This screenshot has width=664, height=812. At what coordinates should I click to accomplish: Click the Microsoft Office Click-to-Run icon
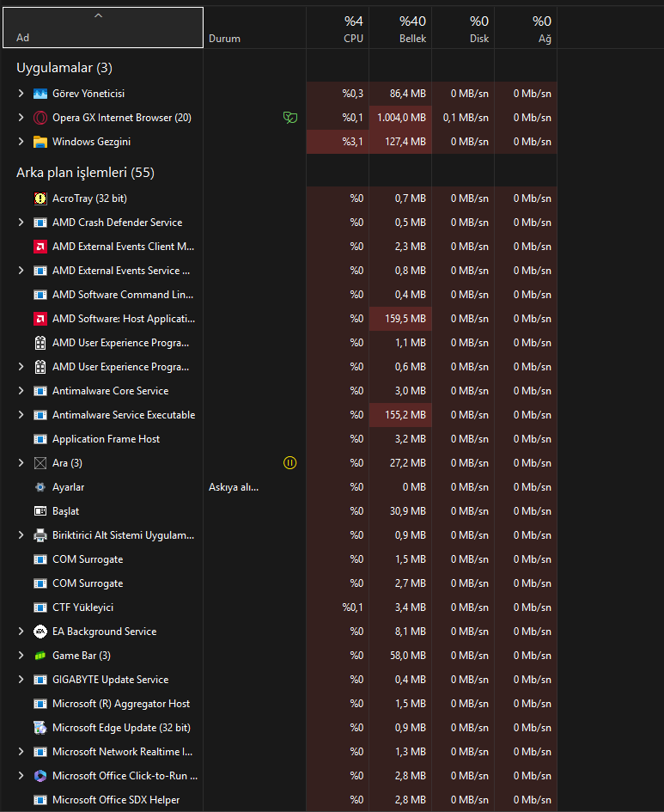point(40,776)
